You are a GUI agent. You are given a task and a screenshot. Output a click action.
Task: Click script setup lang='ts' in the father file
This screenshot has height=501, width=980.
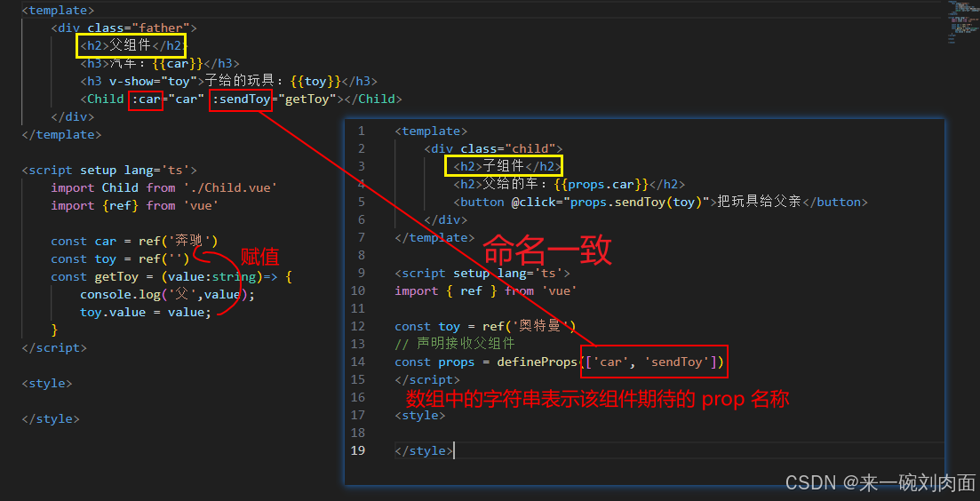point(109,170)
